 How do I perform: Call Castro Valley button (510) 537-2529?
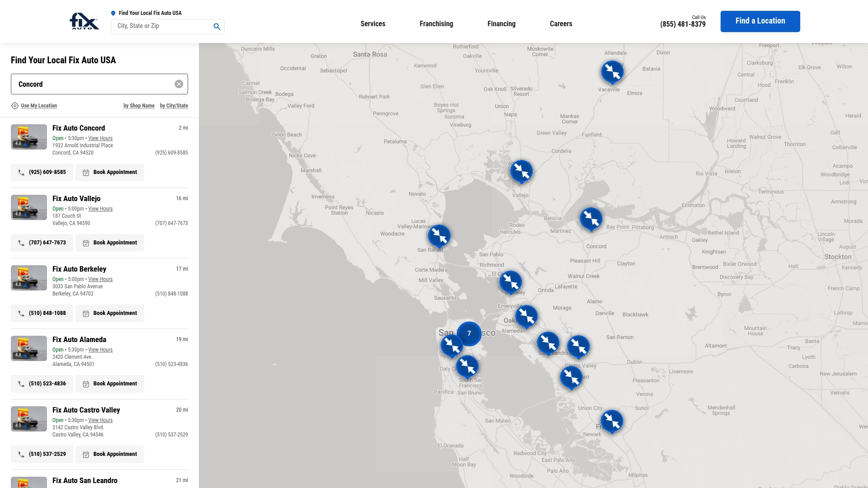[x=42, y=454]
